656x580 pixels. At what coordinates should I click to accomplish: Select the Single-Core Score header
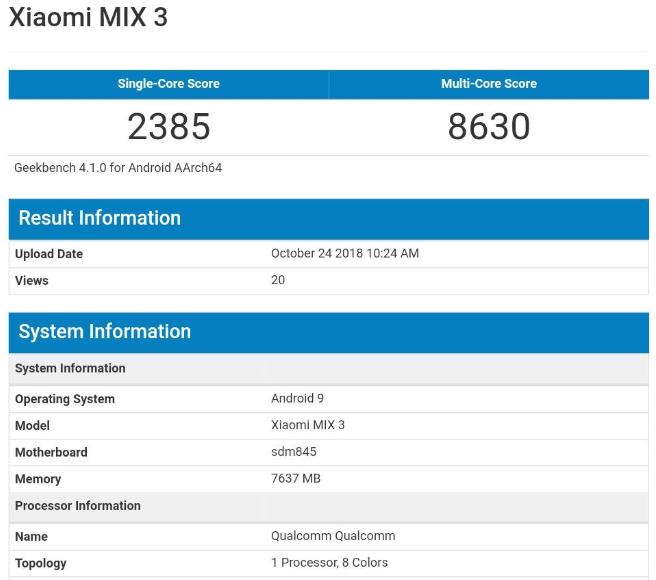(x=169, y=84)
